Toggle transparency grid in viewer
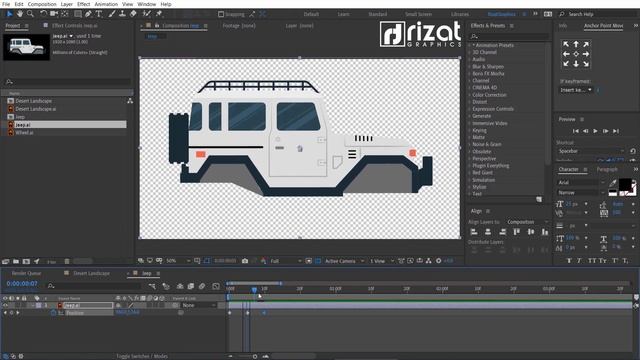The height and width of the screenshot is (360, 640). tap(318, 261)
